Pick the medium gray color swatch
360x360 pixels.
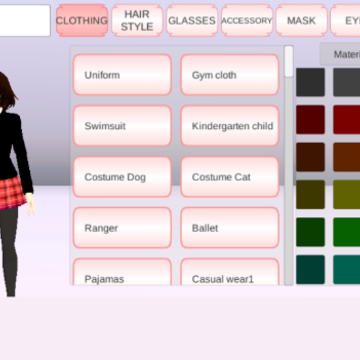[347, 82]
